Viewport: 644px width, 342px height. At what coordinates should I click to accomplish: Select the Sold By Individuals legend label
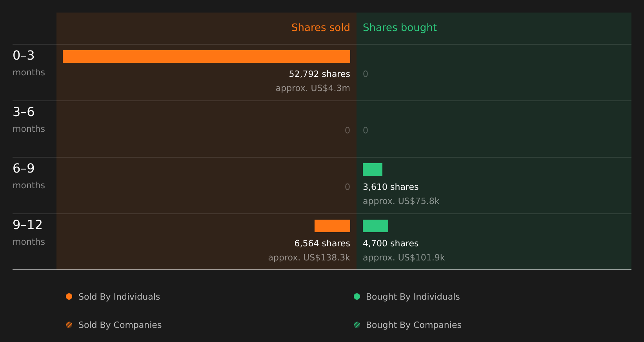tap(119, 297)
